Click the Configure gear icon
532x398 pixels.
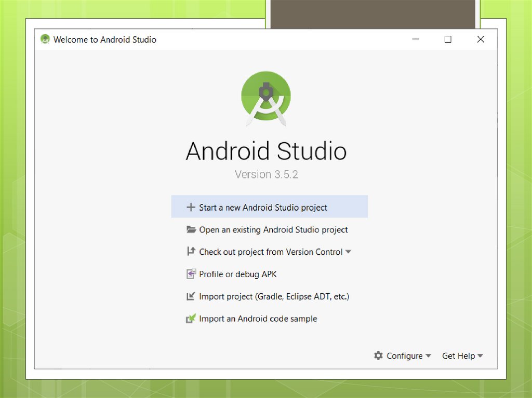coord(378,355)
